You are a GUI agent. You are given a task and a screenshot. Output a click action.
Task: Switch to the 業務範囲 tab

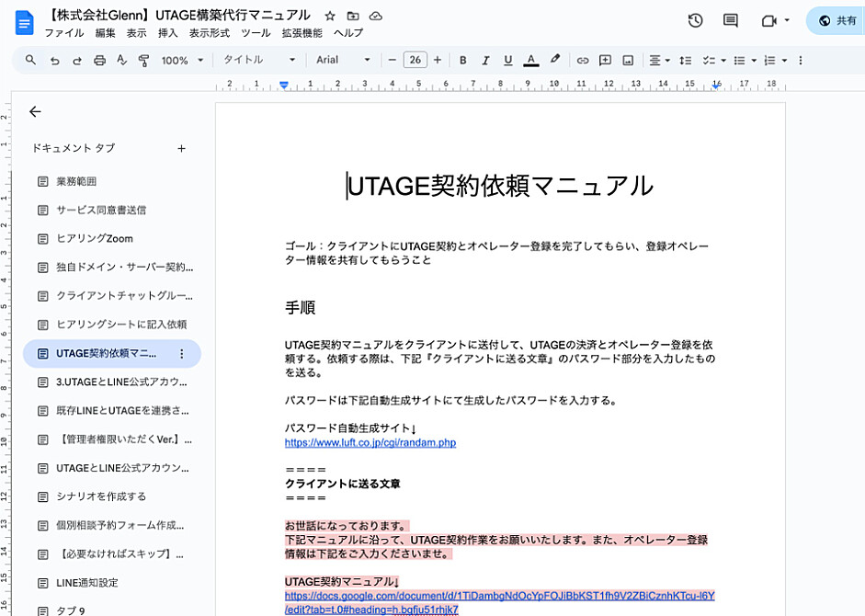pyautogui.click(x=112, y=182)
